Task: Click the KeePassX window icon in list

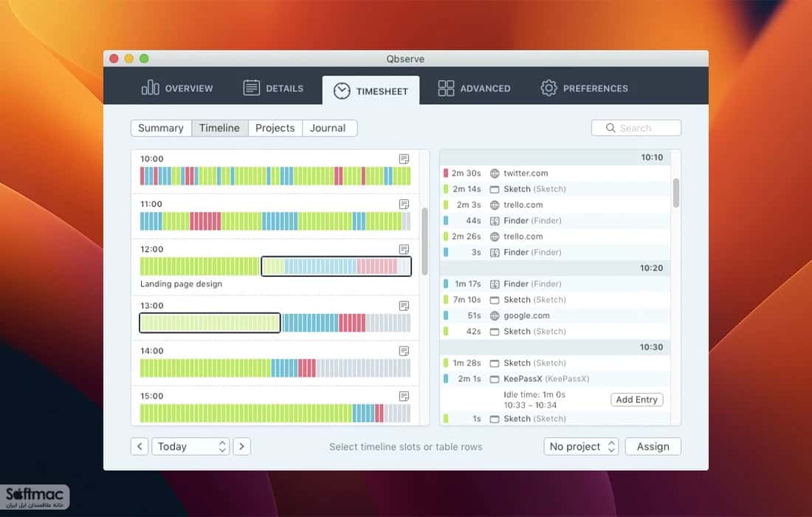Action: 495,379
